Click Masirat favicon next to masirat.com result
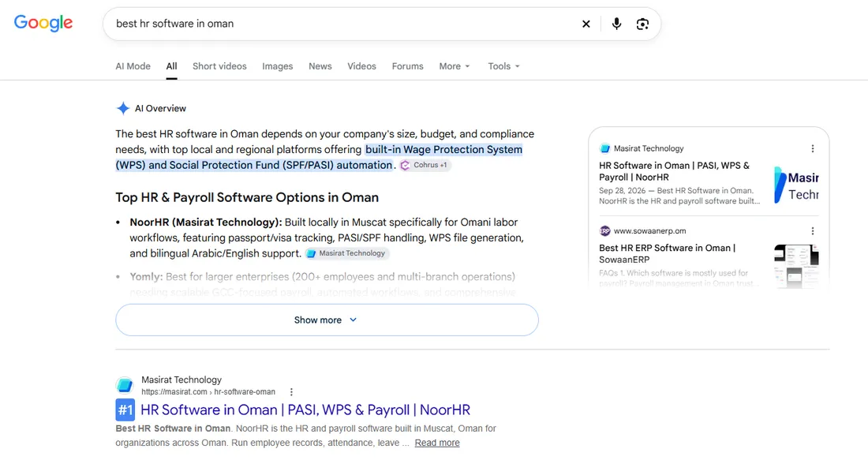 point(125,385)
